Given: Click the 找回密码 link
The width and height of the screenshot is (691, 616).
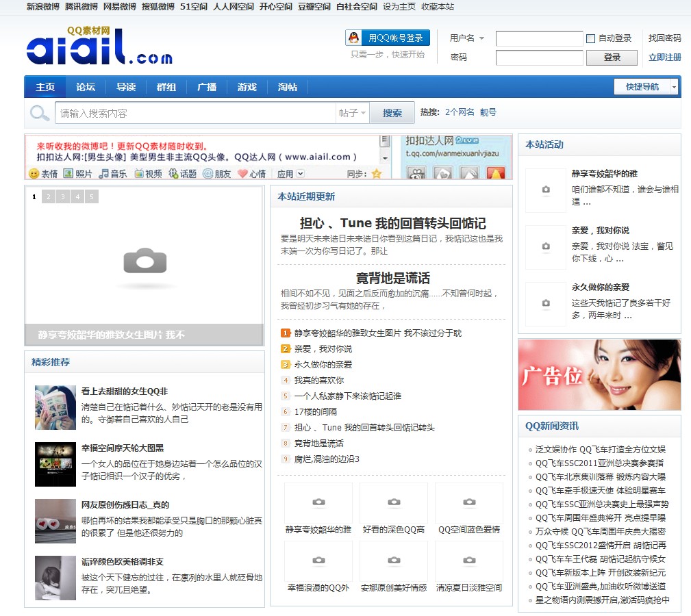Looking at the screenshot, I should coord(664,38).
